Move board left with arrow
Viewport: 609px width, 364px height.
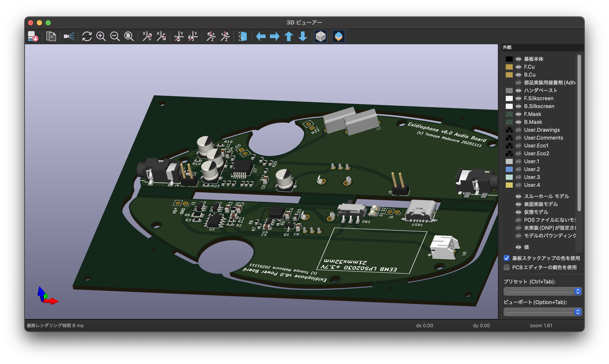pos(261,36)
